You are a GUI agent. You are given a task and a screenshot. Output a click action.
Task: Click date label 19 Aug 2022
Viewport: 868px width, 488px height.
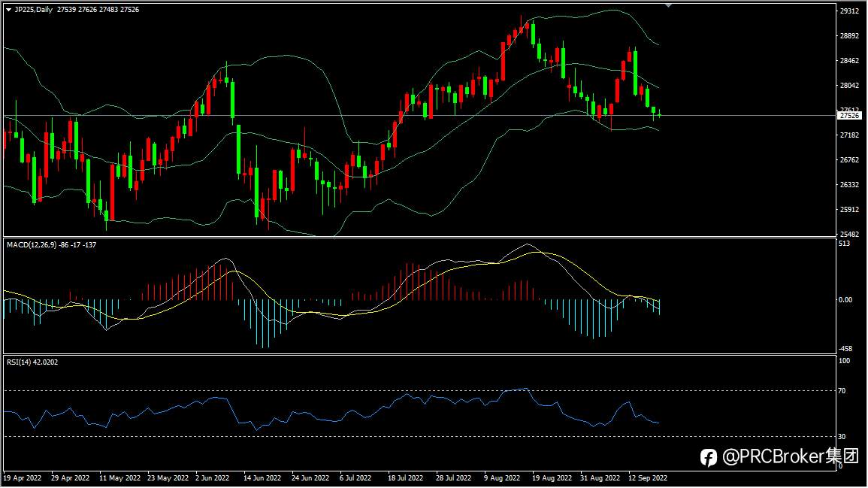click(x=552, y=478)
